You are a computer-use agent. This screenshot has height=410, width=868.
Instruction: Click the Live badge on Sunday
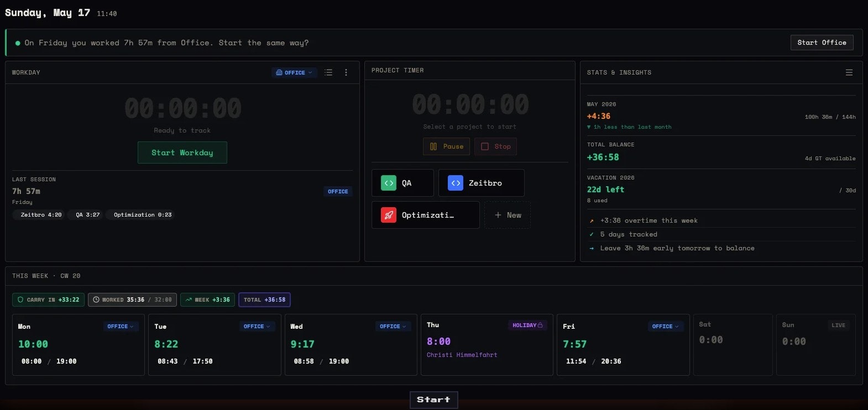pyautogui.click(x=838, y=325)
